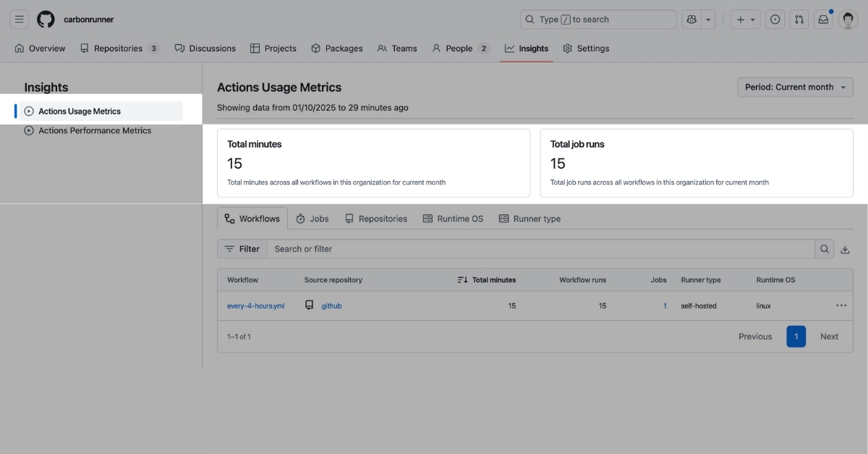Open Actions Performance Metrics

coord(94,131)
